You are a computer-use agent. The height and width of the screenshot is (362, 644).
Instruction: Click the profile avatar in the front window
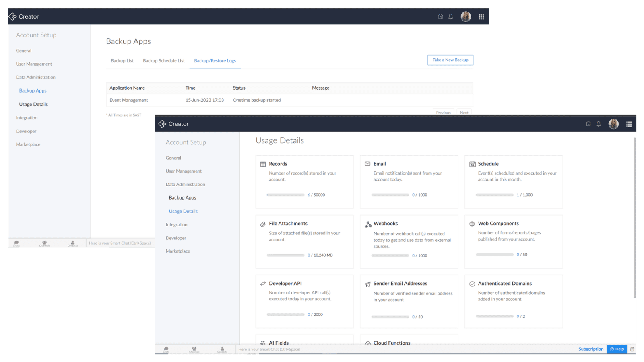coord(613,124)
